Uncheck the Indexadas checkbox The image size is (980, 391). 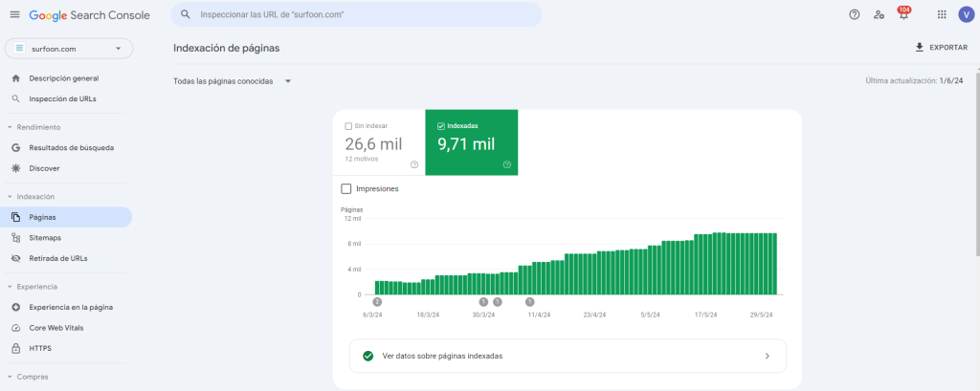pyautogui.click(x=440, y=125)
